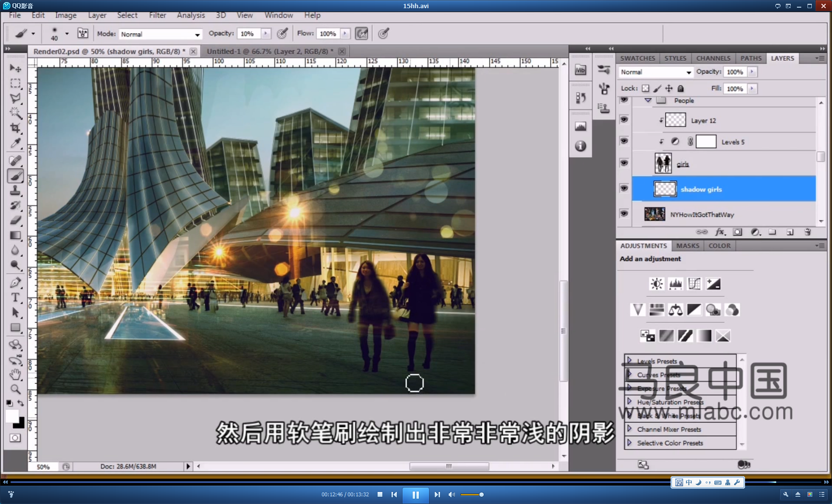
Task: Select the Polygonal Lasso tool
Action: point(15,98)
